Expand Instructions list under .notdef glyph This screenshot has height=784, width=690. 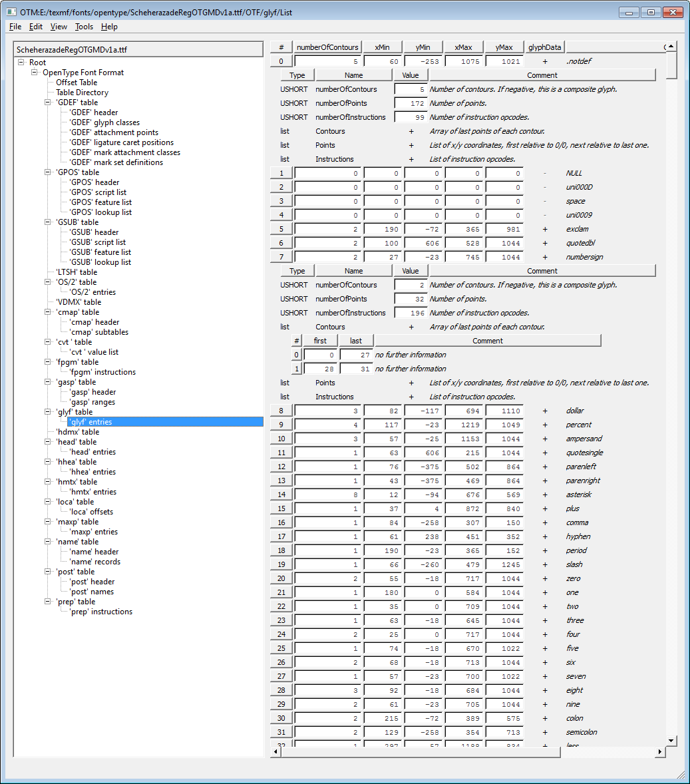tap(411, 160)
